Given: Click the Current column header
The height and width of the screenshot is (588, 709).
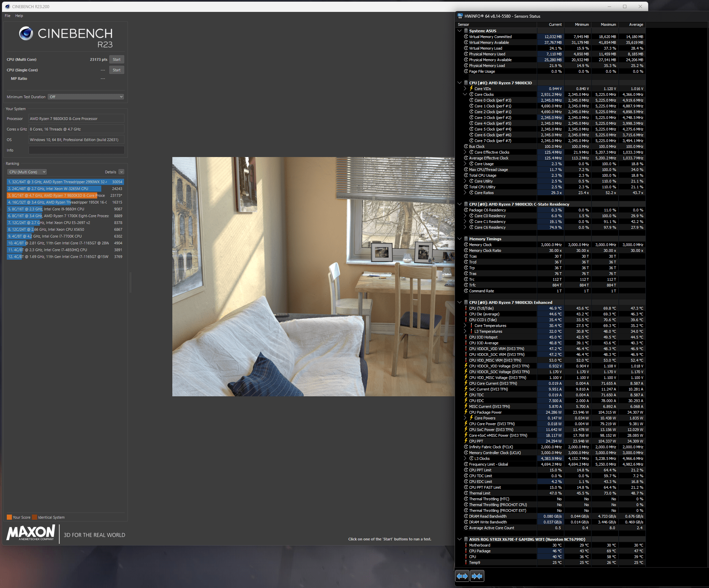Looking at the screenshot, I should point(550,24).
